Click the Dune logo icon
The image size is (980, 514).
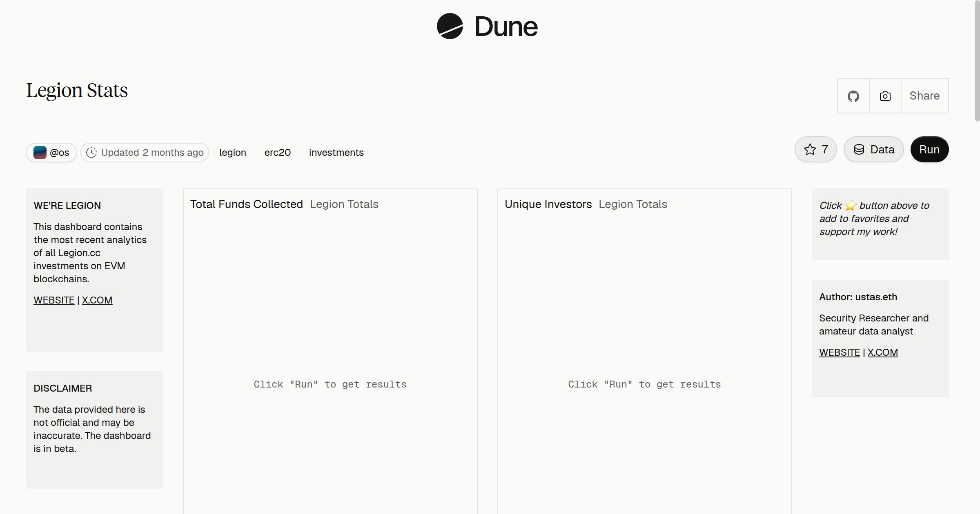[450, 26]
